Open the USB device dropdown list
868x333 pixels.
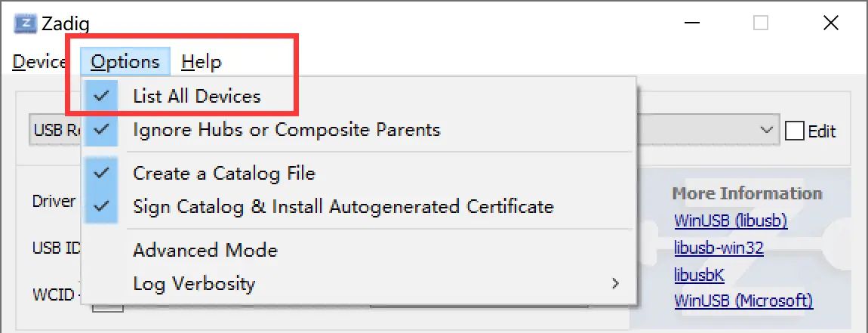tap(767, 129)
